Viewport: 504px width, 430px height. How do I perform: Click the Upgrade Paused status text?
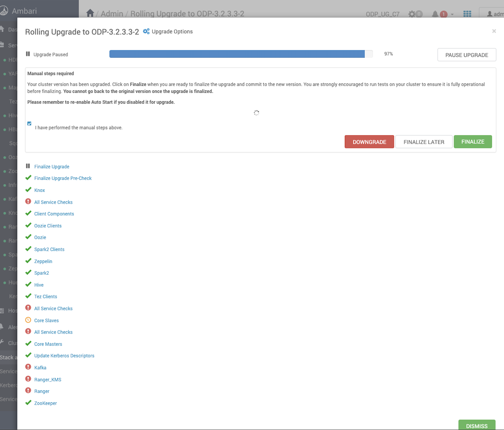(x=51, y=55)
